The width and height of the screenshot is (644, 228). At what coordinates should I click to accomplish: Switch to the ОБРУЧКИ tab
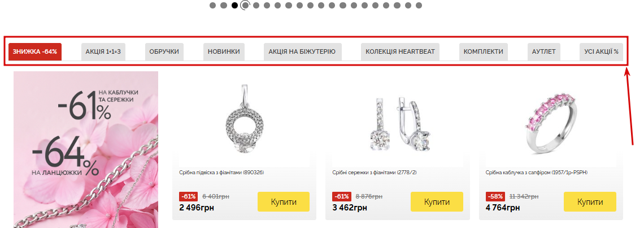pos(164,52)
